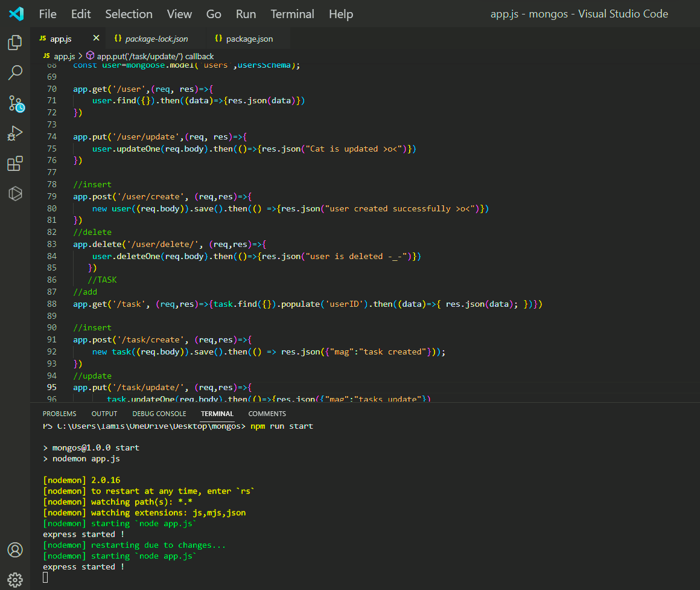The image size is (700, 590).
Task: Click "user is deleted -_-" string
Action: [x=358, y=257]
